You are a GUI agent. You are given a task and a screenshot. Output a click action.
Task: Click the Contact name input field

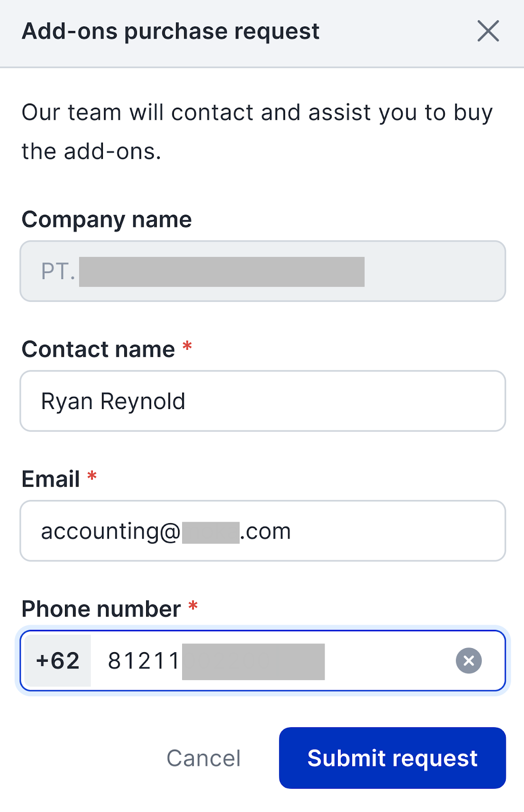[263, 401]
